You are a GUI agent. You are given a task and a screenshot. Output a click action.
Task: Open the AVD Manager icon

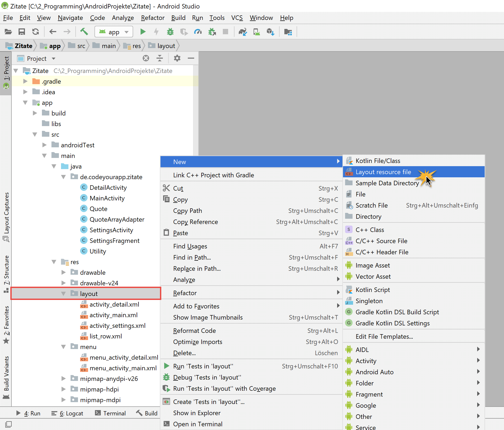point(257,32)
